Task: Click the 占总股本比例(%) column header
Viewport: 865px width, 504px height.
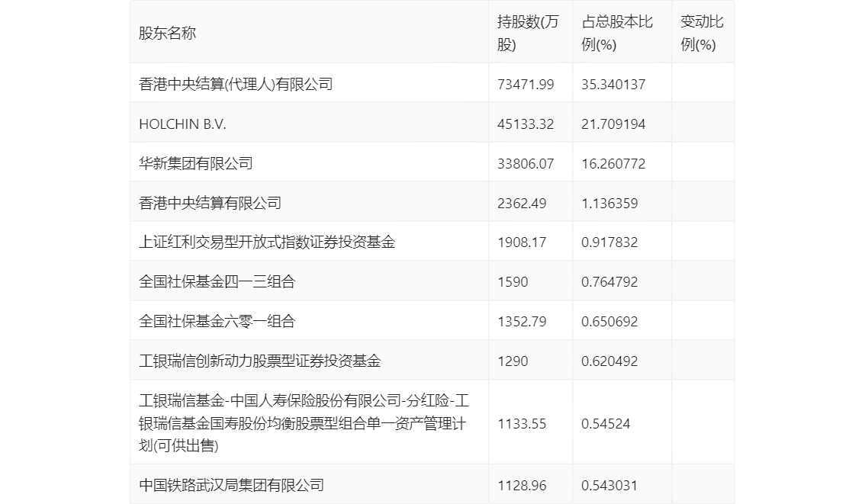Action: point(617,33)
